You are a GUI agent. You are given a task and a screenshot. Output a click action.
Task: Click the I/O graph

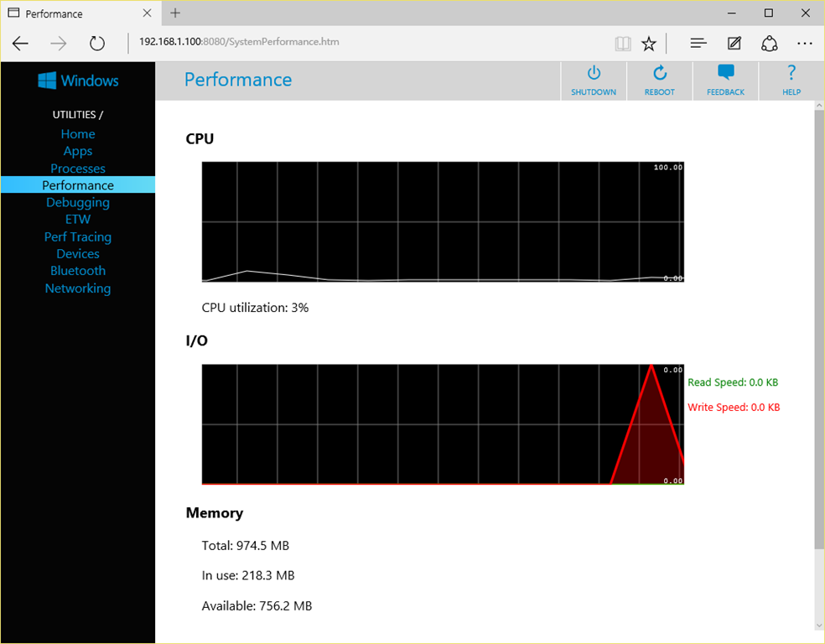coord(443,424)
